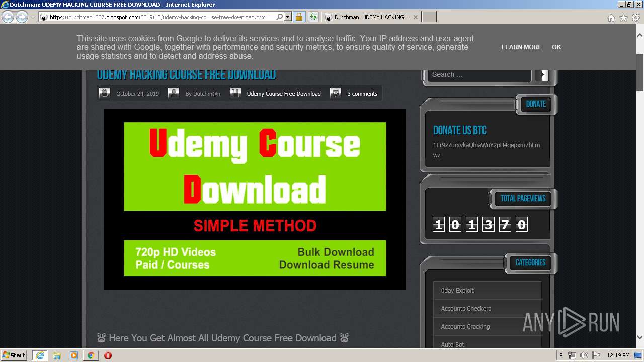Click the DONATE US BTC heading
Screen dimensions: 644x362
460,130
